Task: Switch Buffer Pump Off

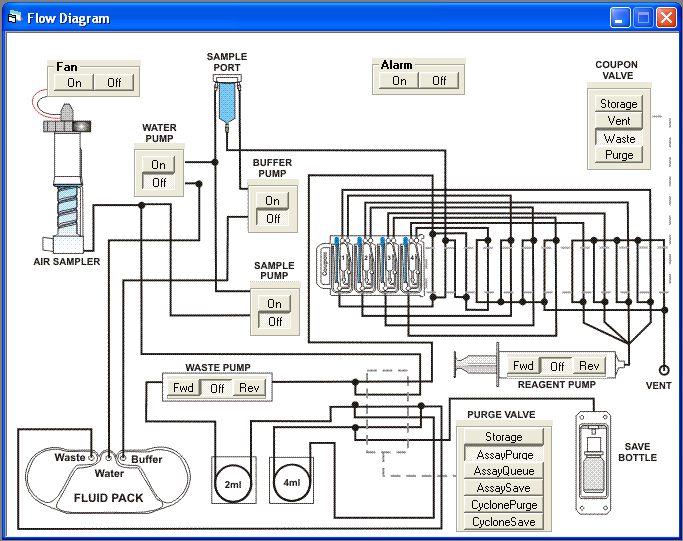Action: pos(273,218)
